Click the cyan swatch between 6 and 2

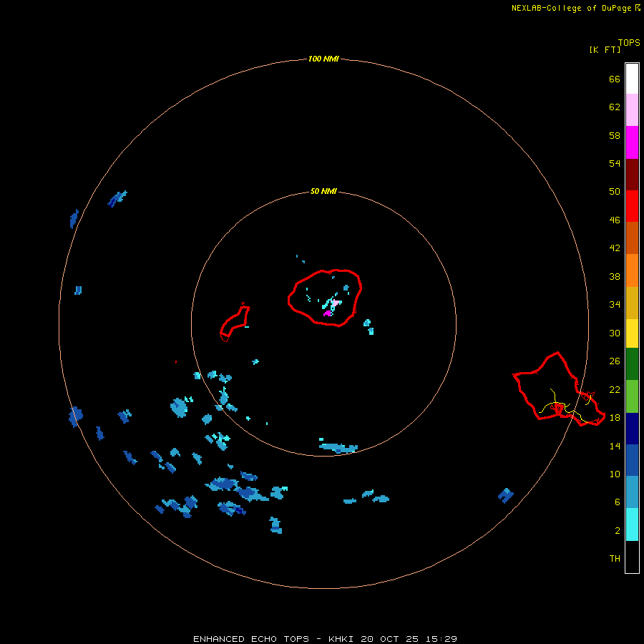[x=632, y=524]
